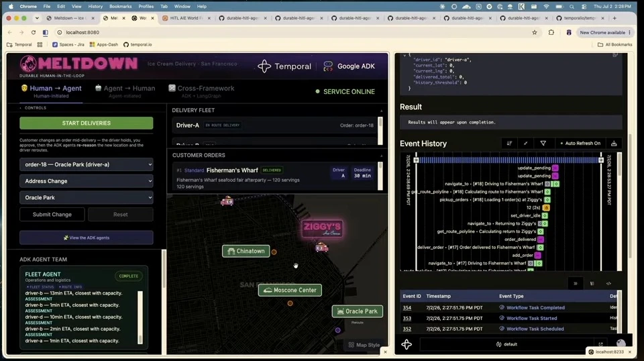
Task: Open the macOS Control Center icon
Action: click(x=584, y=7)
